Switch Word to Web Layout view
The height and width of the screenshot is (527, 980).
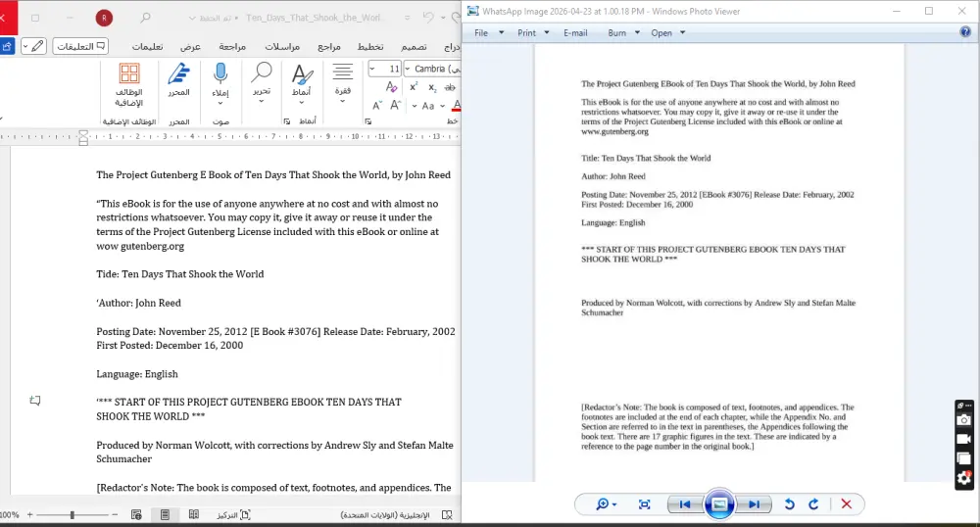(x=136, y=514)
